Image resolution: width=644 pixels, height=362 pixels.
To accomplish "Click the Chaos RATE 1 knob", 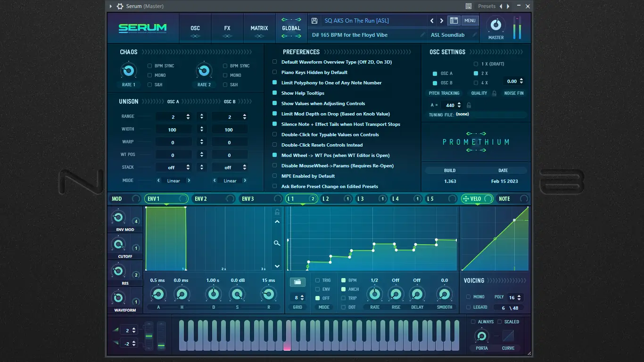I will click(x=128, y=71).
